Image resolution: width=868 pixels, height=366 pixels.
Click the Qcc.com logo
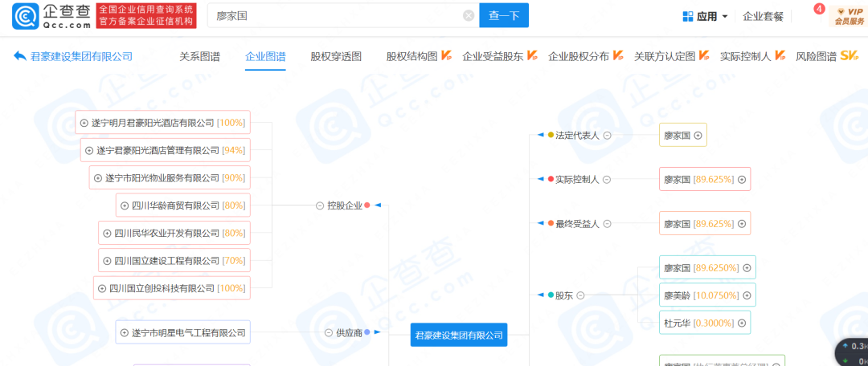tap(52, 16)
